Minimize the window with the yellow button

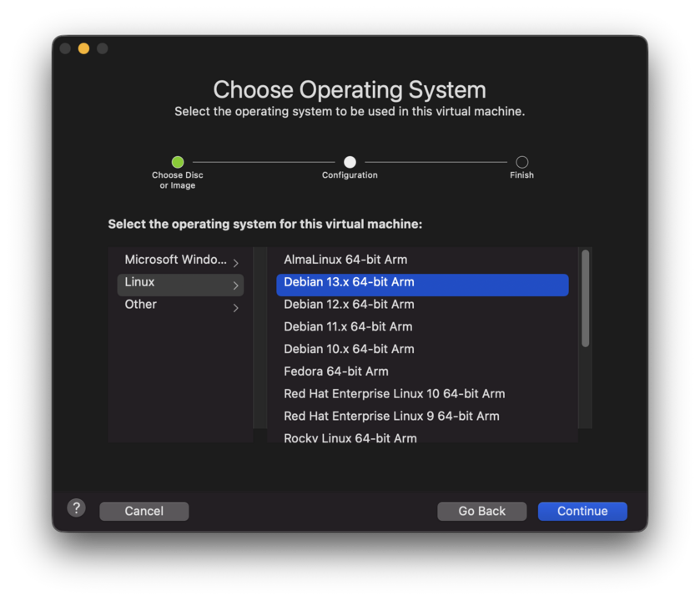83,48
